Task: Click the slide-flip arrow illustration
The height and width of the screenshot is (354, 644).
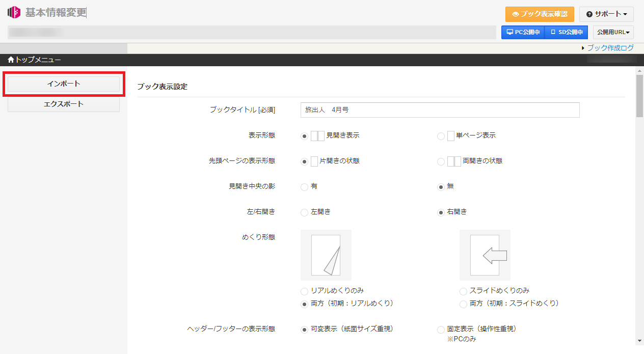Action: (x=485, y=255)
